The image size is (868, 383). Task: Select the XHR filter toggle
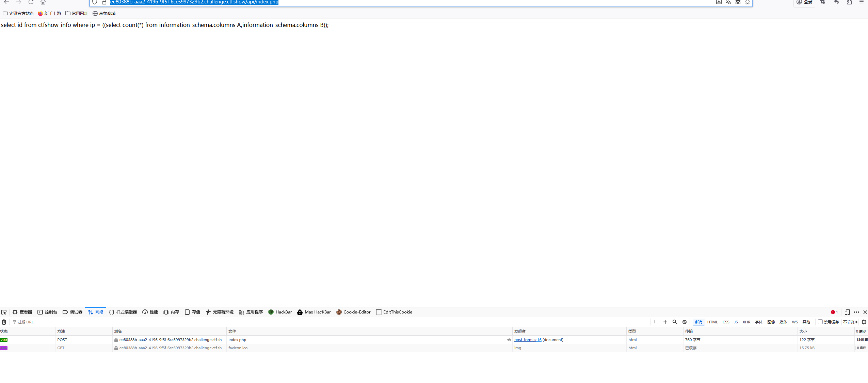(x=746, y=322)
